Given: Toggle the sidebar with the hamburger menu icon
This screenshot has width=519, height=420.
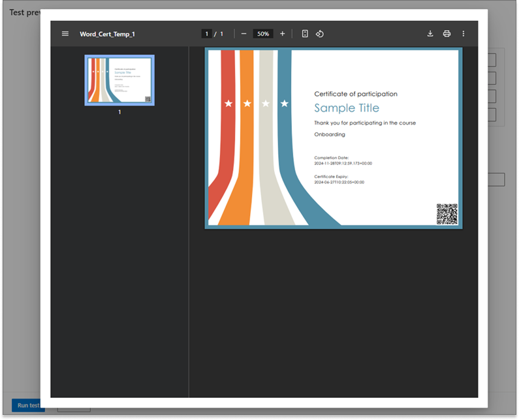Looking at the screenshot, I should [x=65, y=34].
